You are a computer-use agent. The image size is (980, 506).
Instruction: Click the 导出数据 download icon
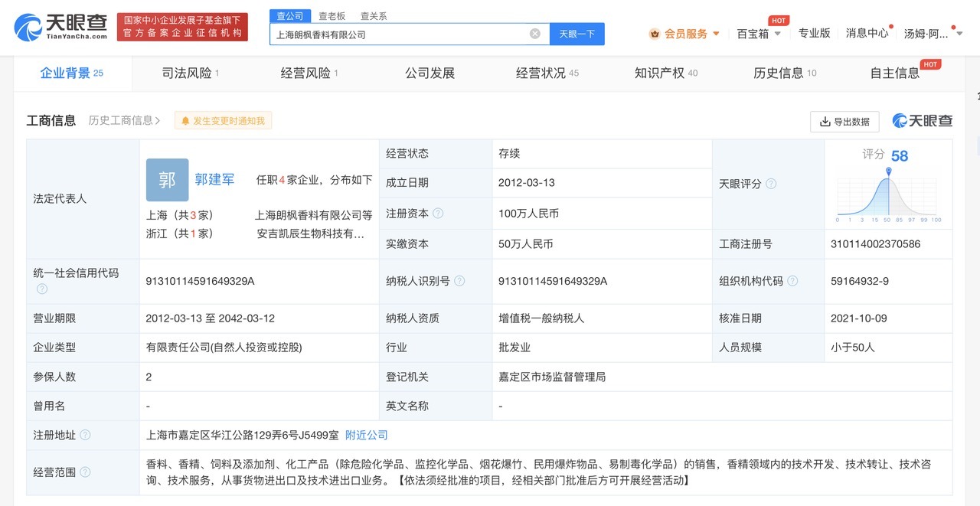[x=825, y=122]
